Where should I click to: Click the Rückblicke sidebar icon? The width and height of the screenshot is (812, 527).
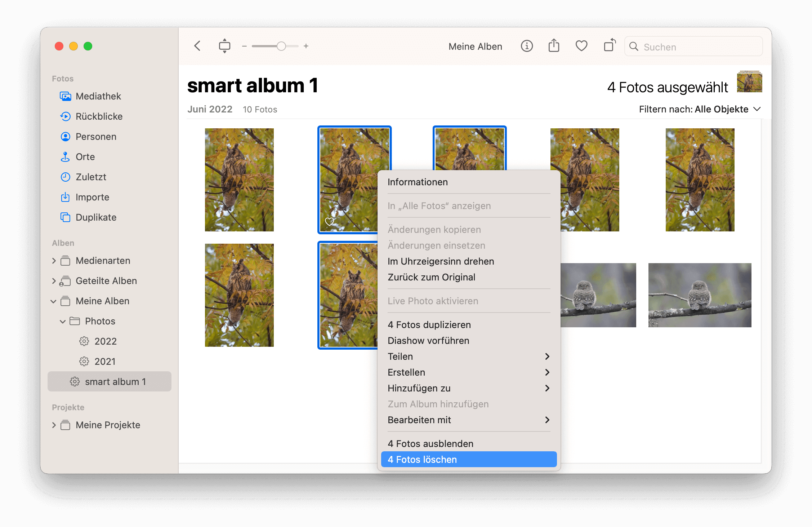coord(65,116)
